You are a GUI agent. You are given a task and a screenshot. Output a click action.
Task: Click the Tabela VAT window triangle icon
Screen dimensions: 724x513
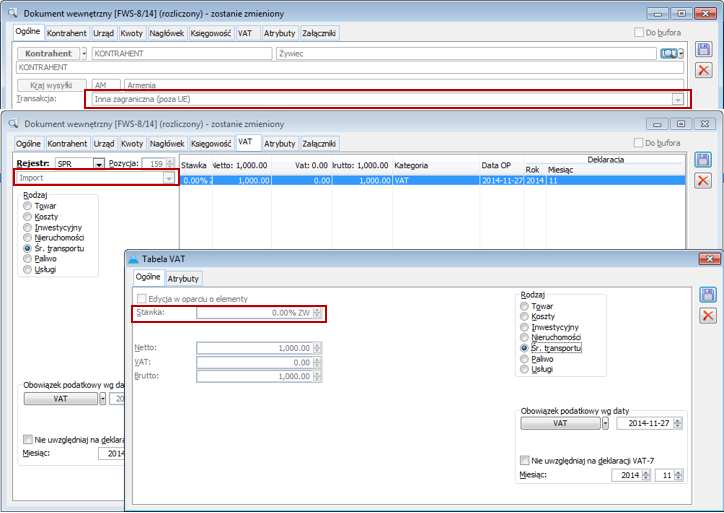point(133,259)
